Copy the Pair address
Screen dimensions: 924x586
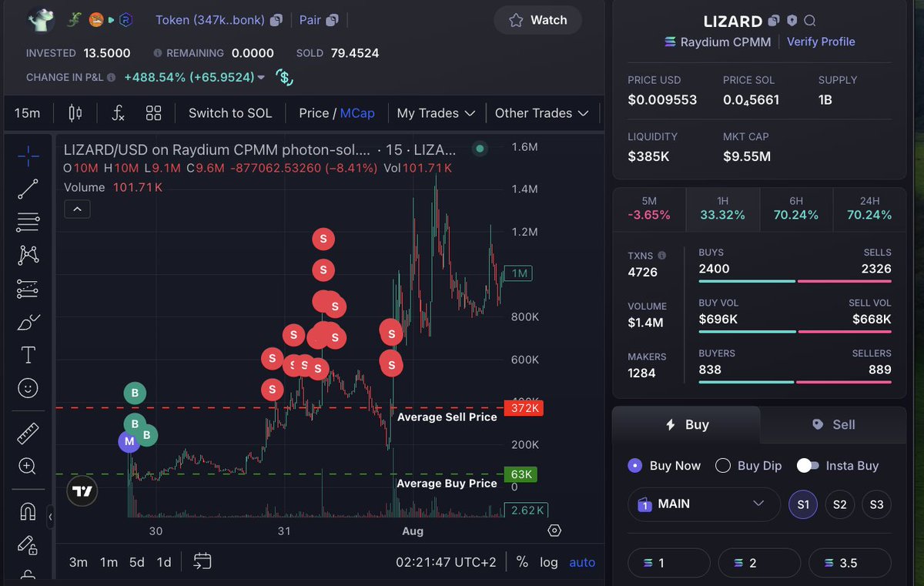pyautogui.click(x=332, y=20)
